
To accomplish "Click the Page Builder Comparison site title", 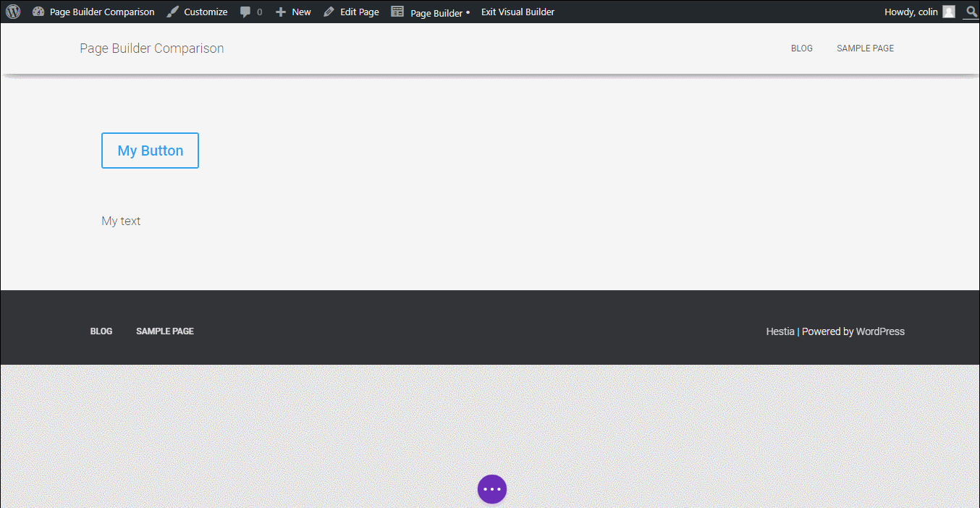I will [x=151, y=48].
